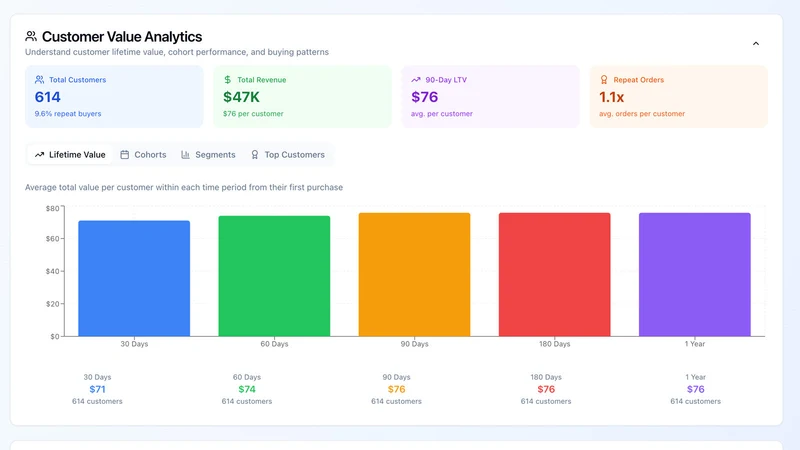
Task: Click the purple 1 Year bar
Action: (x=695, y=274)
